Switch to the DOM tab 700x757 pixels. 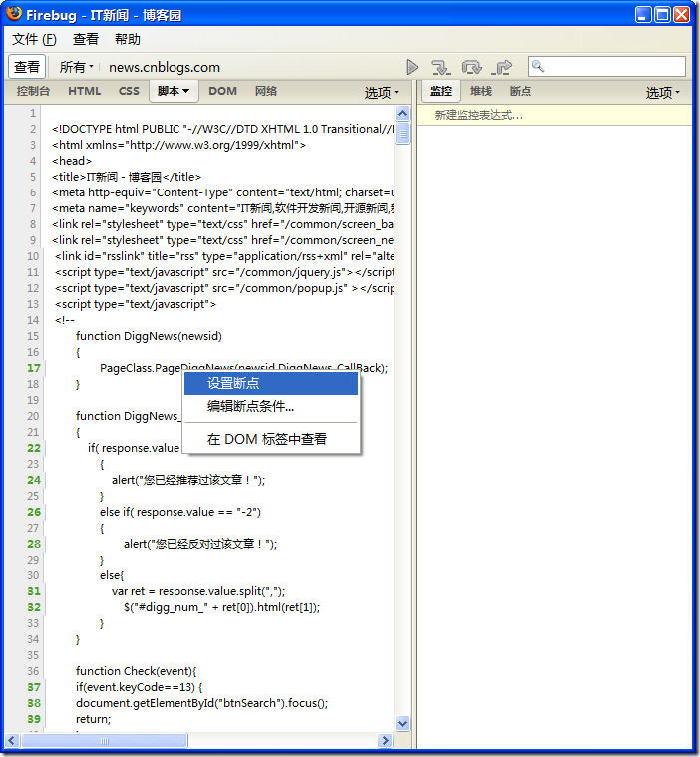[222, 91]
